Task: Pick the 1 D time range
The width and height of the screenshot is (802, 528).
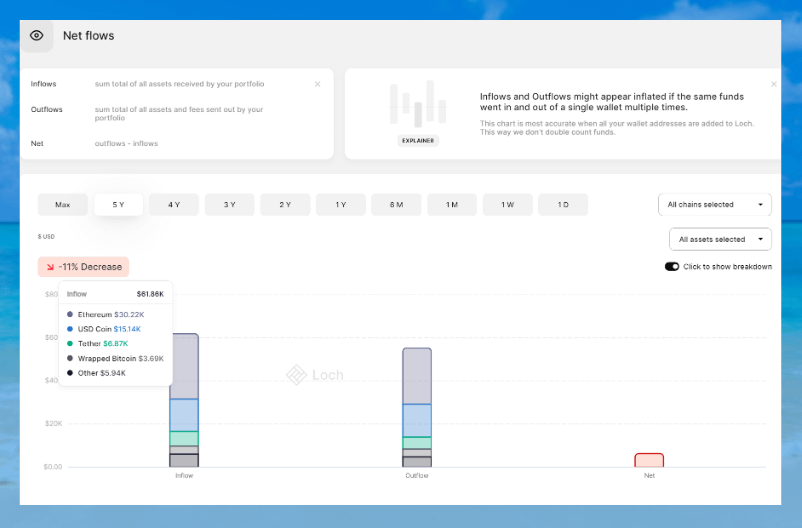Action: click(x=563, y=205)
